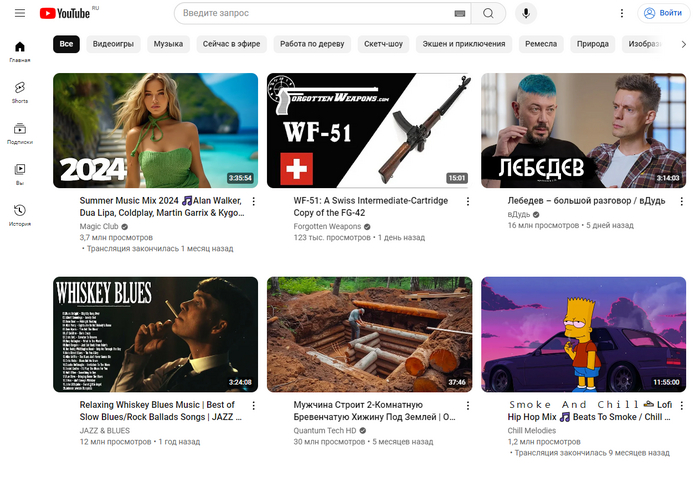Select the Экшен и приключения chip
The height and width of the screenshot is (482, 700).
tap(464, 44)
